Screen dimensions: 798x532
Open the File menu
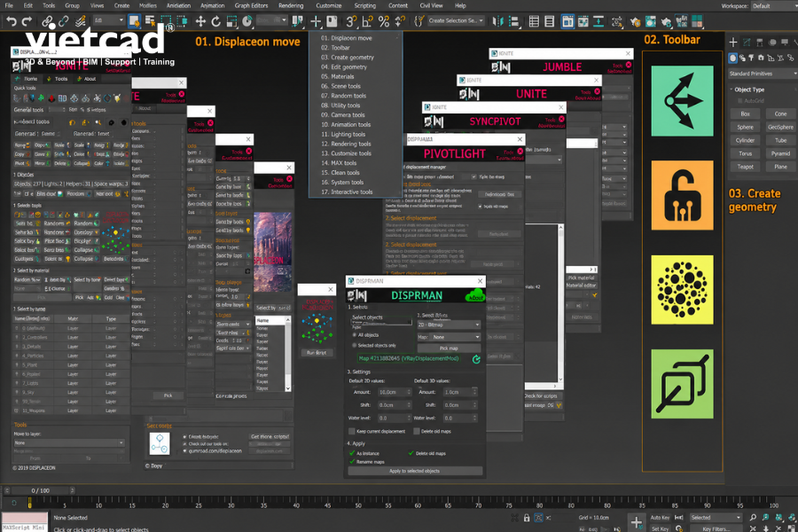(9, 5)
